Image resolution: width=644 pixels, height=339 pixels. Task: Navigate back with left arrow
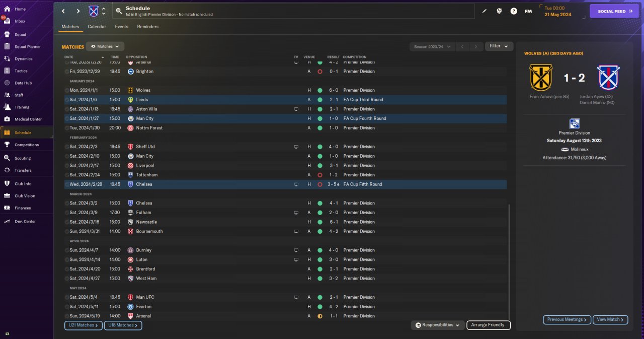(63, 11)
